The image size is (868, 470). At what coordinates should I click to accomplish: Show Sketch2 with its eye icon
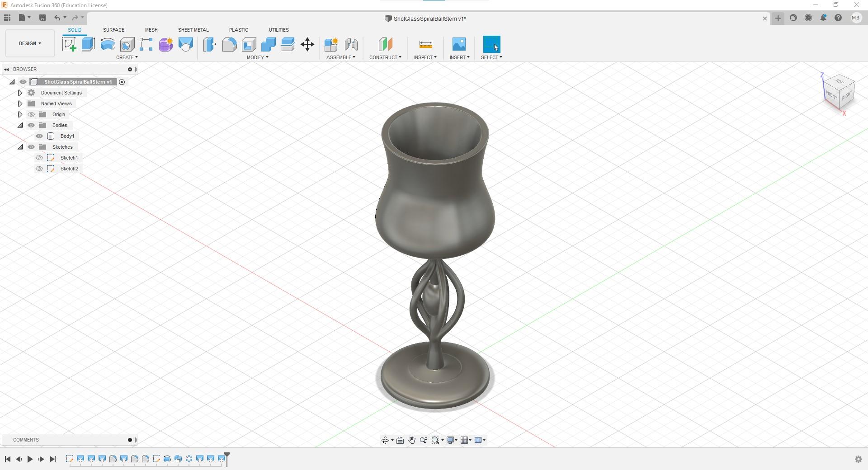[39, 169]
